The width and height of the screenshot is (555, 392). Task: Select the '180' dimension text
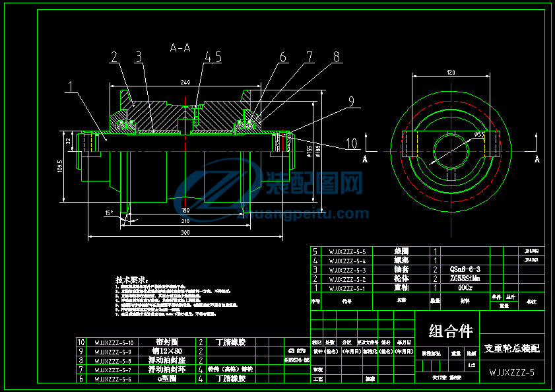(185, 210)
